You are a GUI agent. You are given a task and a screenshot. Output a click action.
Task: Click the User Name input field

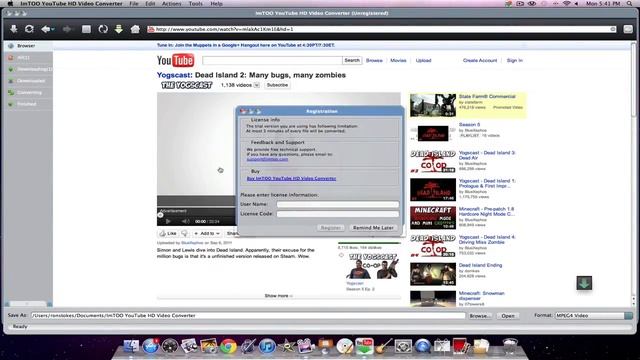pyautogui.click(x=338, y=204)
